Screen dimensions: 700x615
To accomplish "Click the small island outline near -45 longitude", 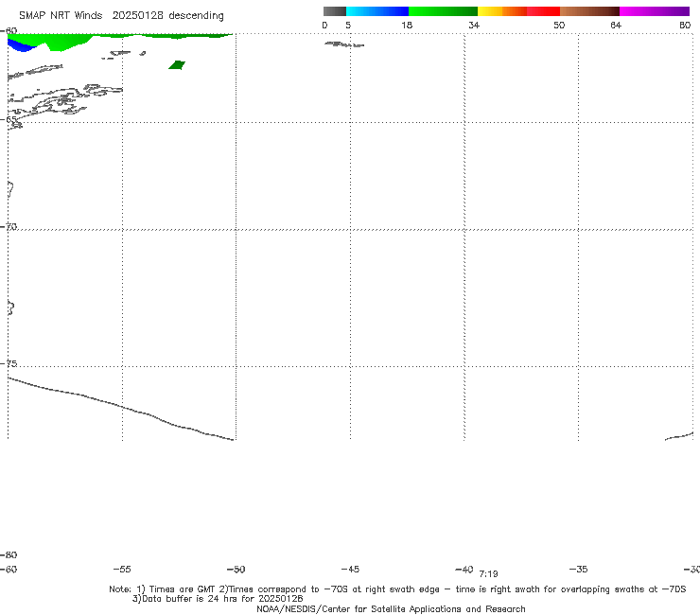I will (344, 44).
